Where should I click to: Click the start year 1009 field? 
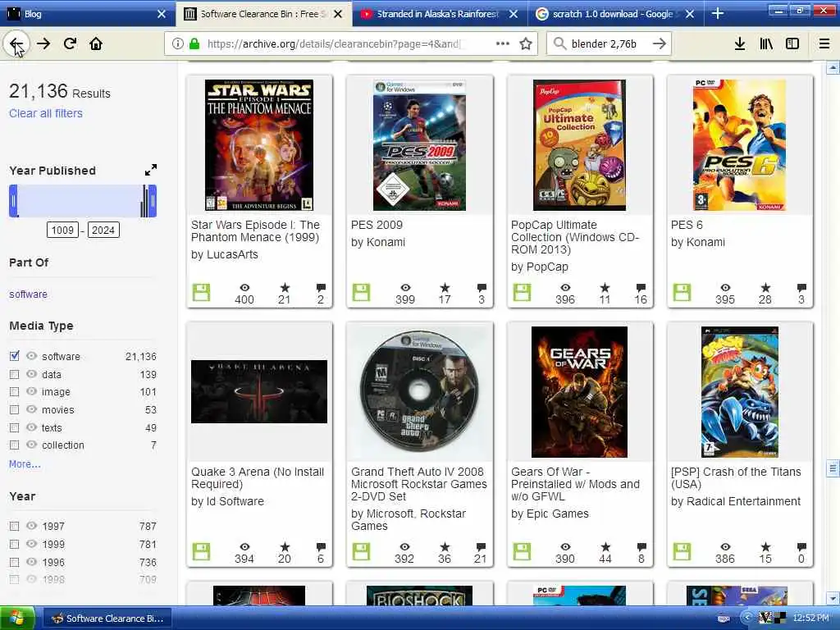point(62,230)
